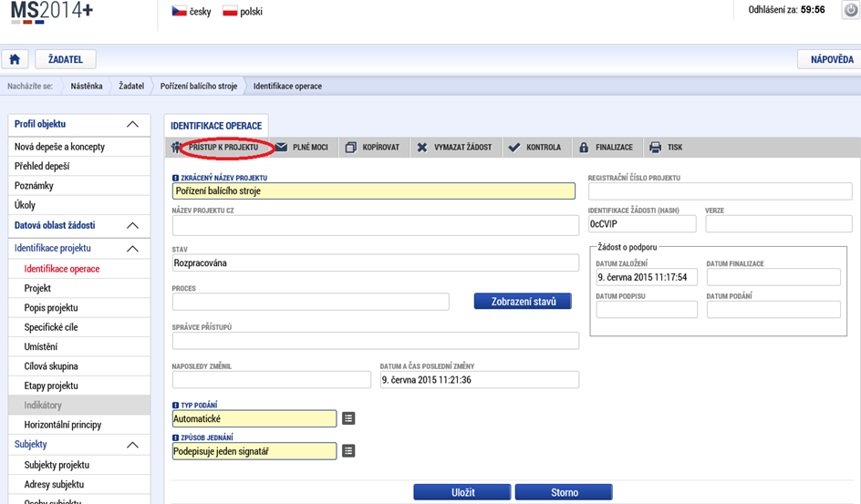Select Kopírovat in the toolbar
This screenshot has height=504, width=861.
click(380, 147)
